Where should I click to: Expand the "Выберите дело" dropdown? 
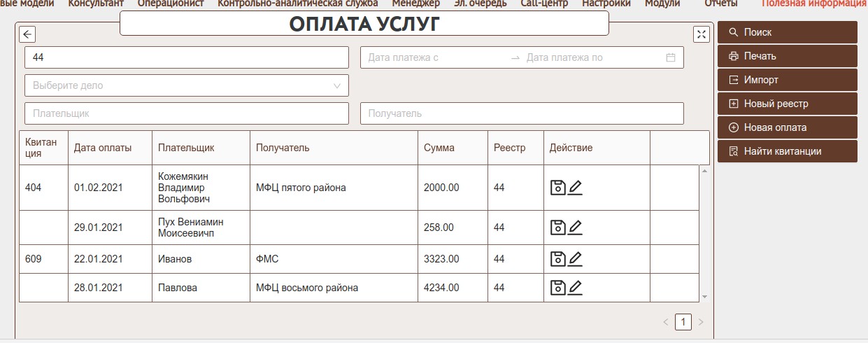pos(336,85)
